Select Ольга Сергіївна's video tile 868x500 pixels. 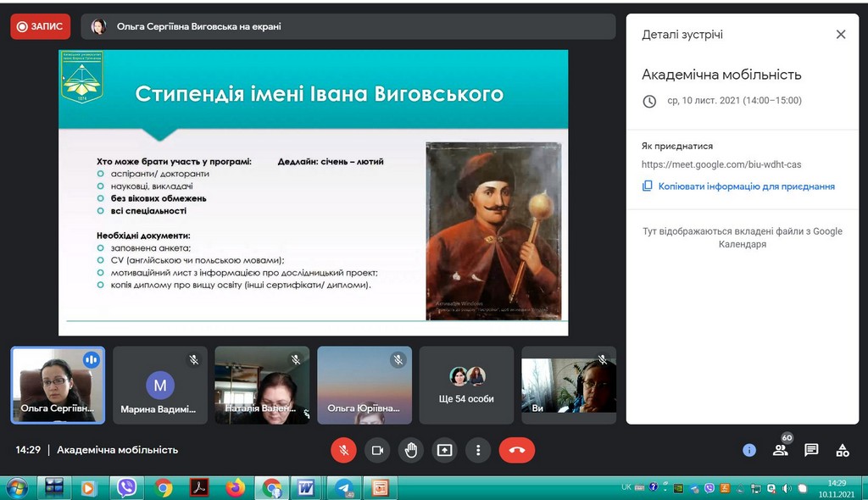58,385
